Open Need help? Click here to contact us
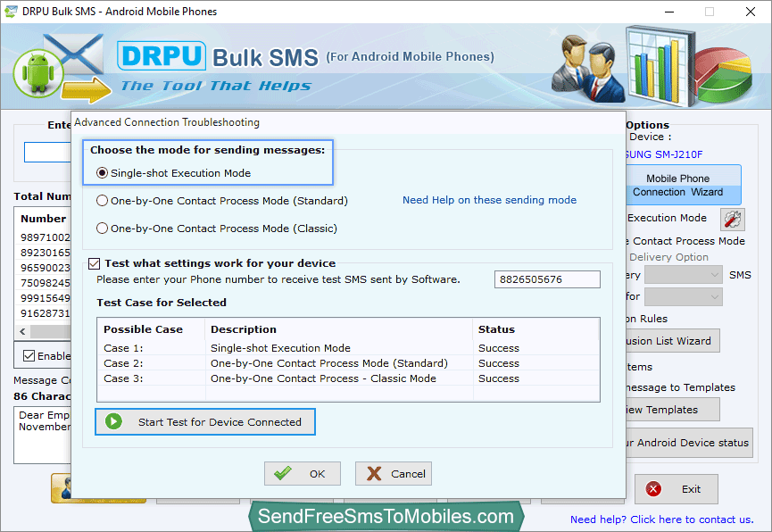This screenshot has height=532, width=772. [x=661, y=520]
